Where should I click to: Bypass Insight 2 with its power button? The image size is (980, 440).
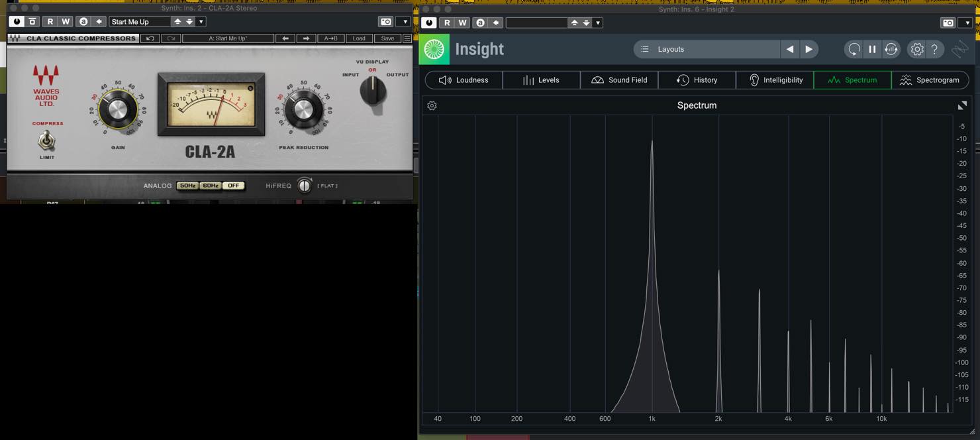(x=429, y=23)
